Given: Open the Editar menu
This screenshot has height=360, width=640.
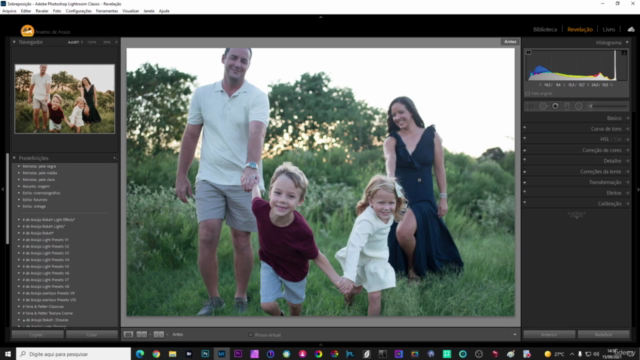Looking at the screenshot, I should tap(26, 11).
